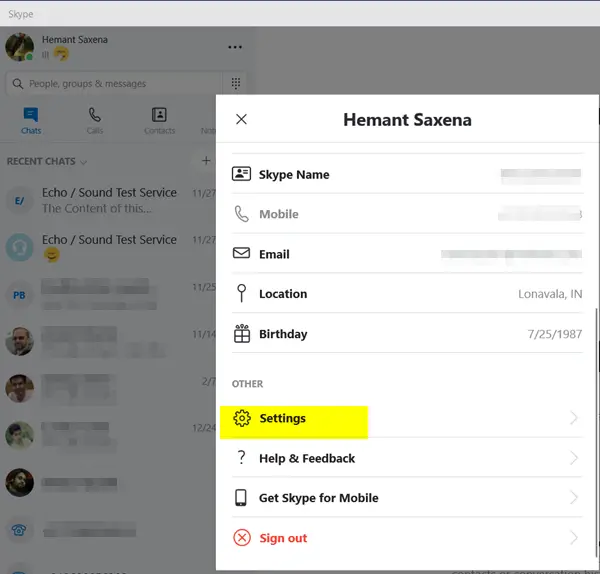Click the Lonavala, IN location value
600x574 pixels.
point(550,294)
